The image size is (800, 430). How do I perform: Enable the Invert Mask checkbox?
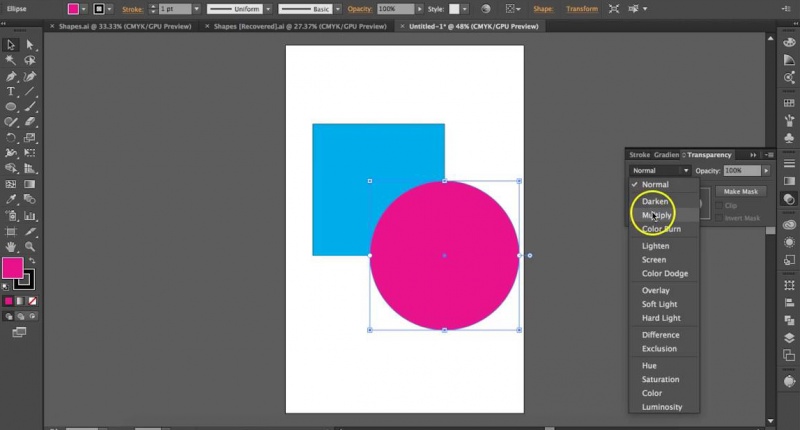click(x=718, y=218)
